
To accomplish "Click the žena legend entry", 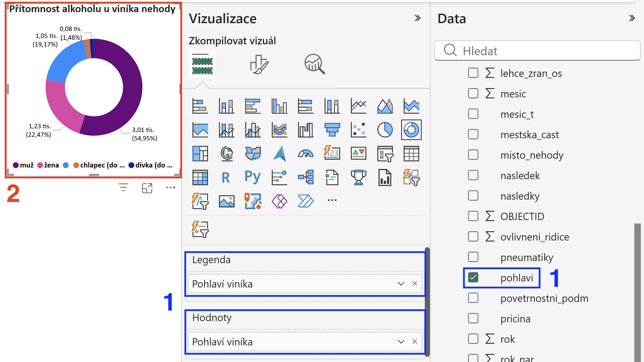I will point(48,165).
